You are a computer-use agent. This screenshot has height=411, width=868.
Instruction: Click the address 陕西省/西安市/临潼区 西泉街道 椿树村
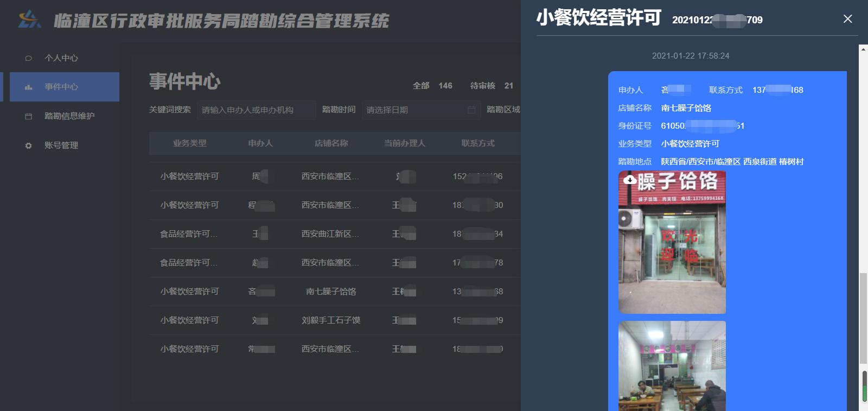(732, 162)
